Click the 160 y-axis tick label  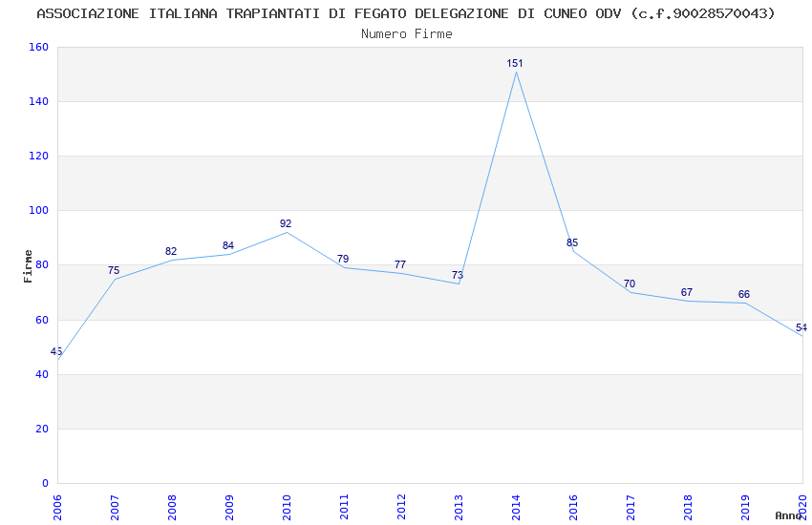39,47
